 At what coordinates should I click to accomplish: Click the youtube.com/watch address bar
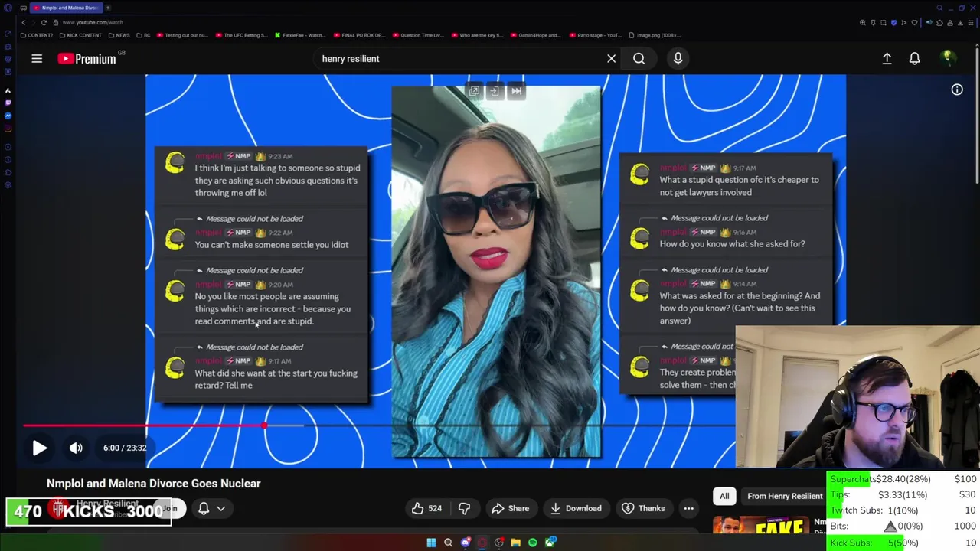[93, 22]
